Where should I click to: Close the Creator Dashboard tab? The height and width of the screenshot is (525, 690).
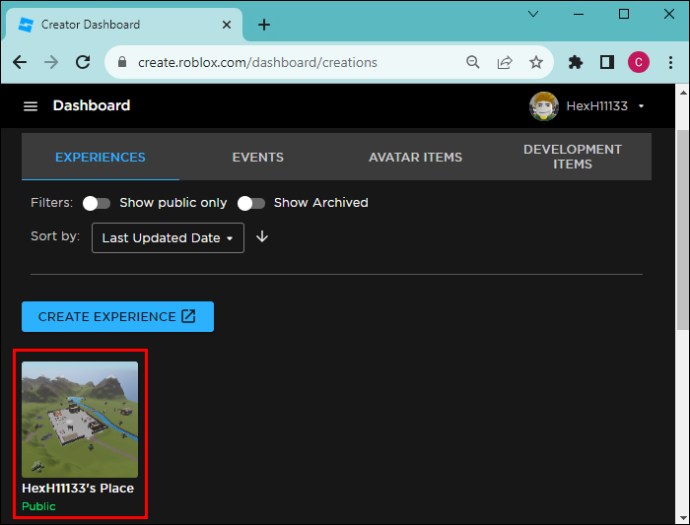pyautogui.click(x=227, y=25)
